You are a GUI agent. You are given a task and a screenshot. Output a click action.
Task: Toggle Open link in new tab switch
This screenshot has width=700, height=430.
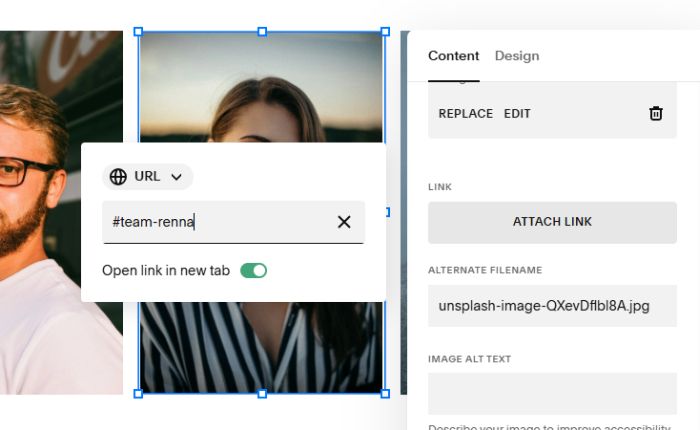[x=254, y=271]
